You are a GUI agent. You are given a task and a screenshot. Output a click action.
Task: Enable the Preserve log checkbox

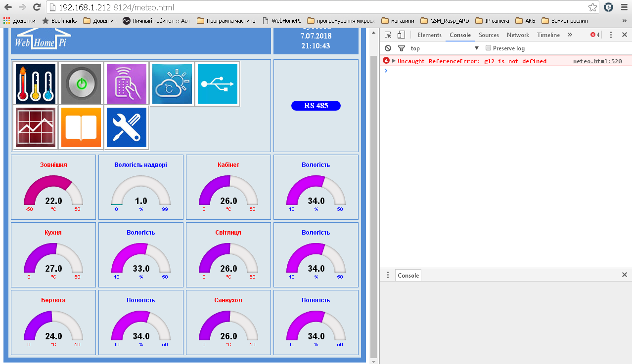pos(489,48)
